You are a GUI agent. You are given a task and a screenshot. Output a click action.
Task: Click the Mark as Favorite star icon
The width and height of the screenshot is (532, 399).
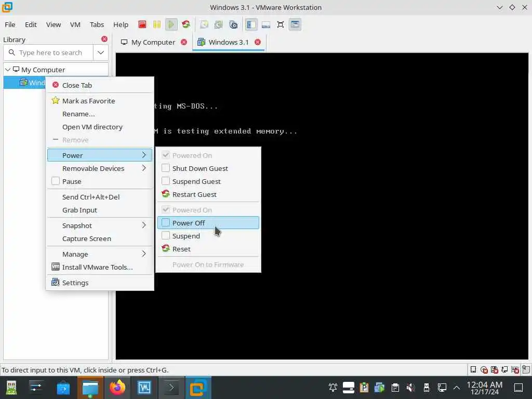coord(56,100)
